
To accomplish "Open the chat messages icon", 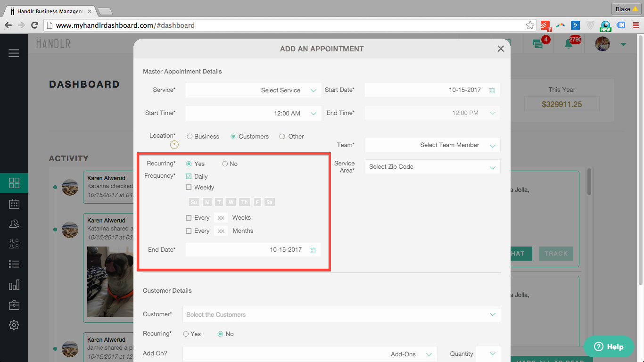I will [537, 44].
